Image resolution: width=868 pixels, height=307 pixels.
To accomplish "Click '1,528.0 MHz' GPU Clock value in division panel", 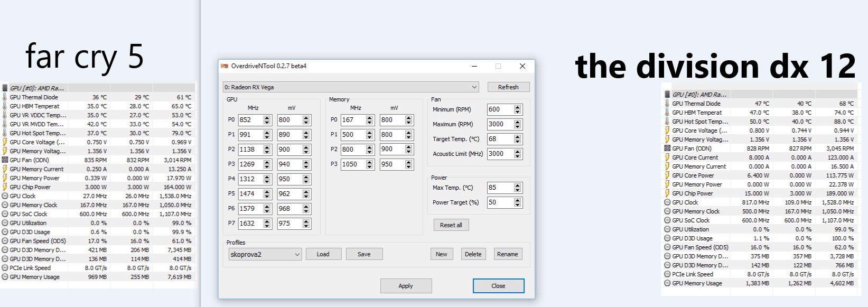I will coord(838,202).
